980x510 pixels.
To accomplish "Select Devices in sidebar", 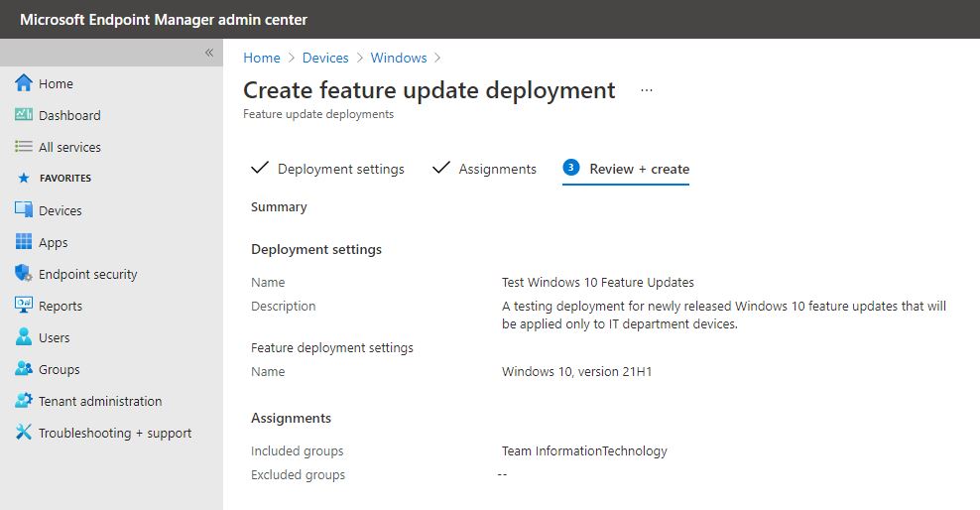I will [60, 210].
